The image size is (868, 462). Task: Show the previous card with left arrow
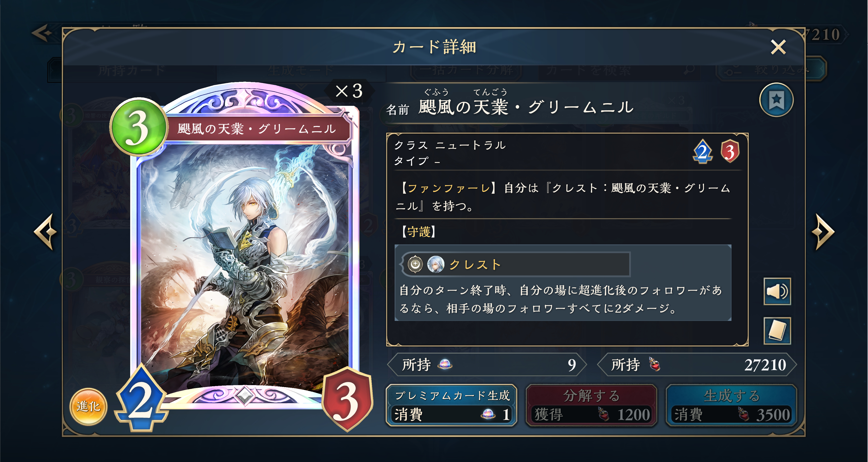click(x=46, y=232)
